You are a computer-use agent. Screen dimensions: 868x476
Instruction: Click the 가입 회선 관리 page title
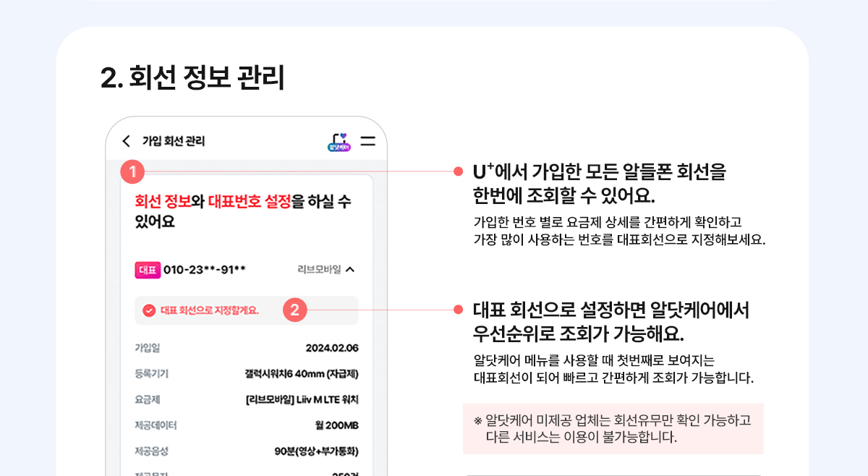coord(174,141)
